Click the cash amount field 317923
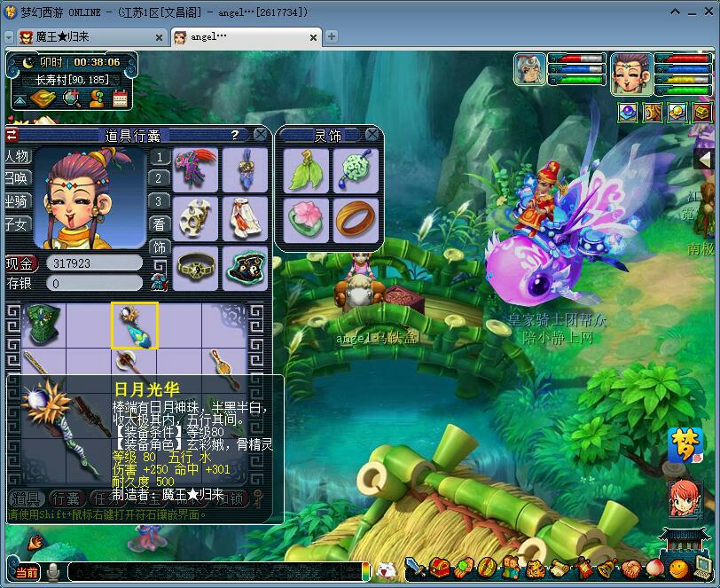This screenshot has height=588, width=720. 94,263
